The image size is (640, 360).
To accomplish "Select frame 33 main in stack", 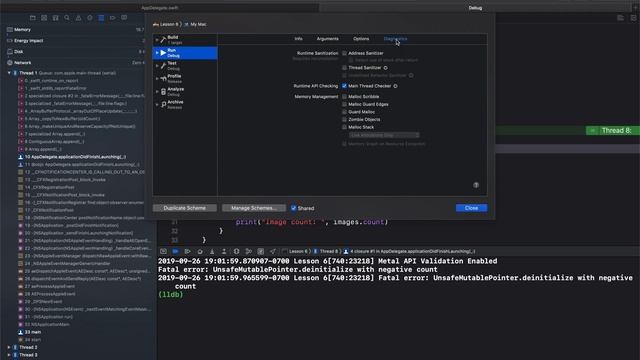I will coord(29,332).
